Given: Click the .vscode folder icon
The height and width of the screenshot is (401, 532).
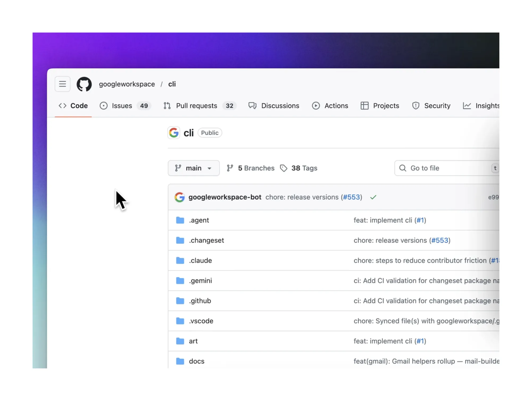Looking at the screenshot, I should click(x=180, y=321).
